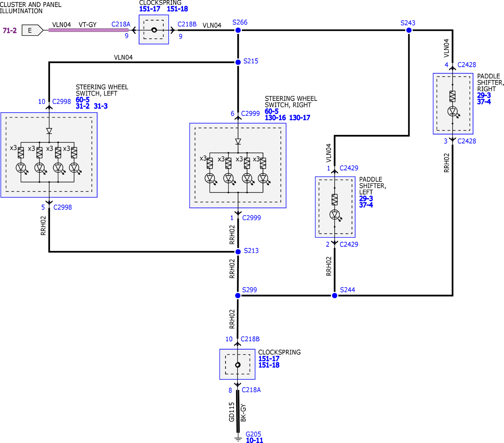Select the Steering Wheel Switch Left diode symbol

pos(49,131)
